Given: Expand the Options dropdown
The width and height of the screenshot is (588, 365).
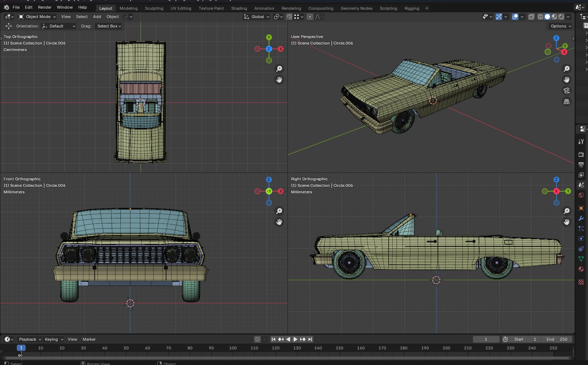Looking at the screenshot, I should 560,26.
